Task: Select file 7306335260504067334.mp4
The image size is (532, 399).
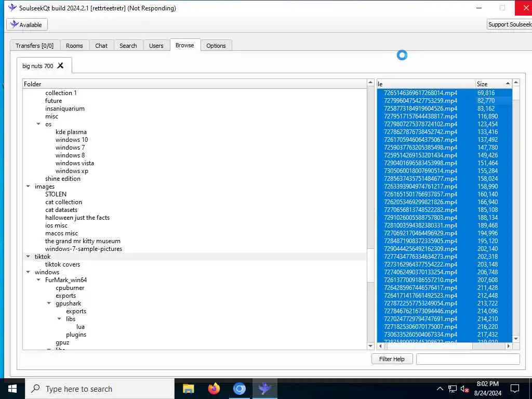Action: (420, 335)
